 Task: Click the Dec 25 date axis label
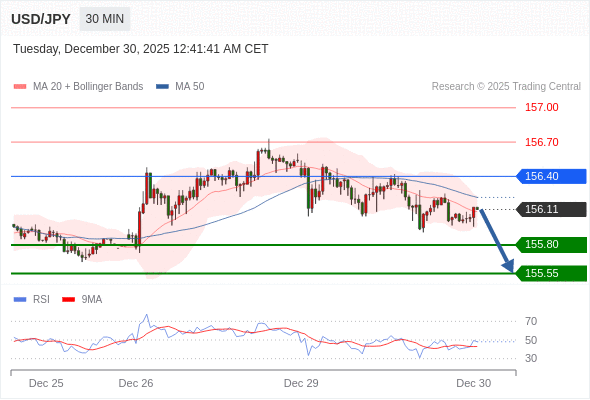coord(46,383)
